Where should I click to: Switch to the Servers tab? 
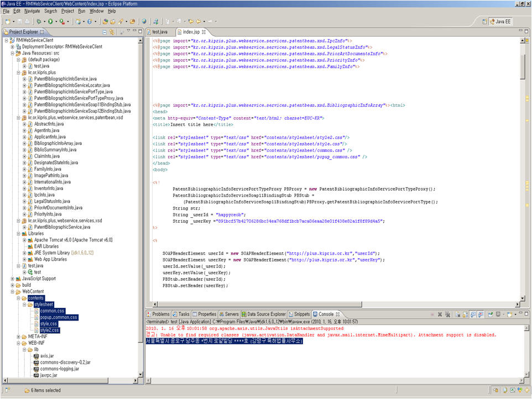coord(228,314)
